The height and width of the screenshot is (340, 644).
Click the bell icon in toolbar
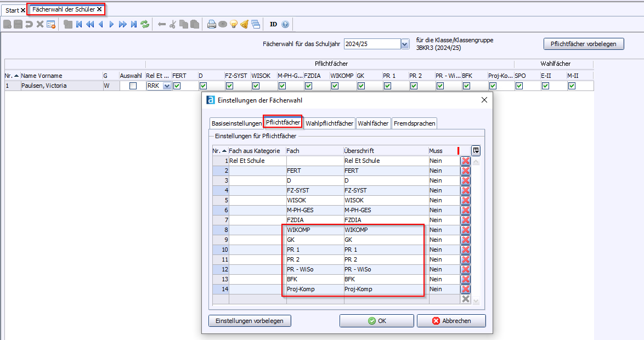245,24
